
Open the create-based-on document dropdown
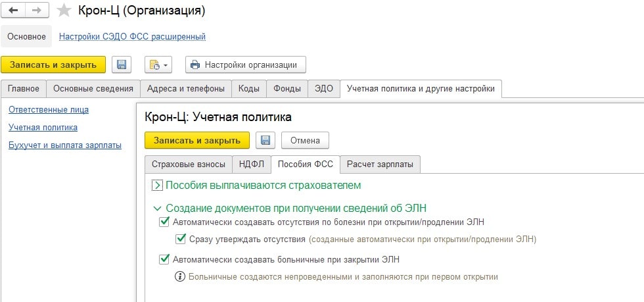point(158,64)
